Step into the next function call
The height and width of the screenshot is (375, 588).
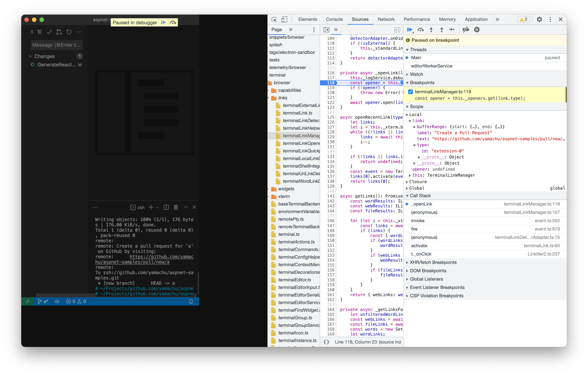coord(431,30)
